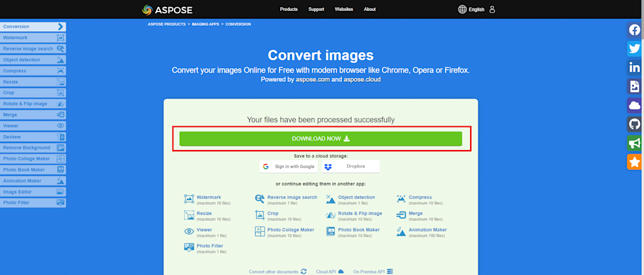
Task: Click the Photo Collage Maker icon in grid
Action: click(260, 231)
